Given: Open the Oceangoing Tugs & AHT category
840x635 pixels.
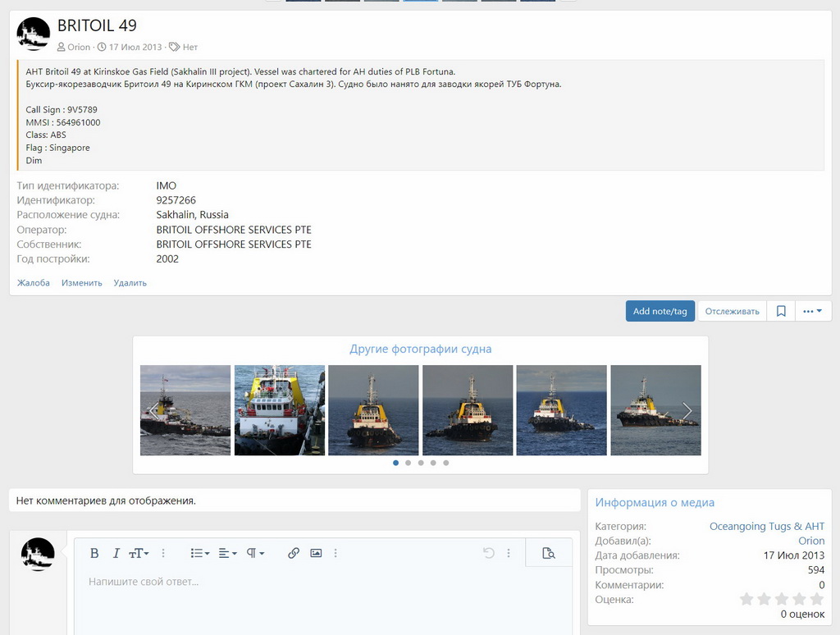Looking at the screenshot, I should coord(767,526).
